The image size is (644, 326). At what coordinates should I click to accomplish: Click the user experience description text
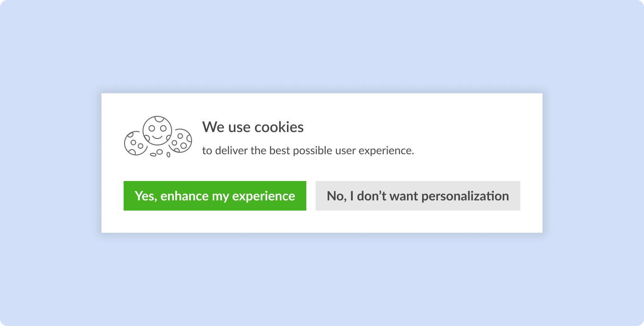[x=309, y=150]
